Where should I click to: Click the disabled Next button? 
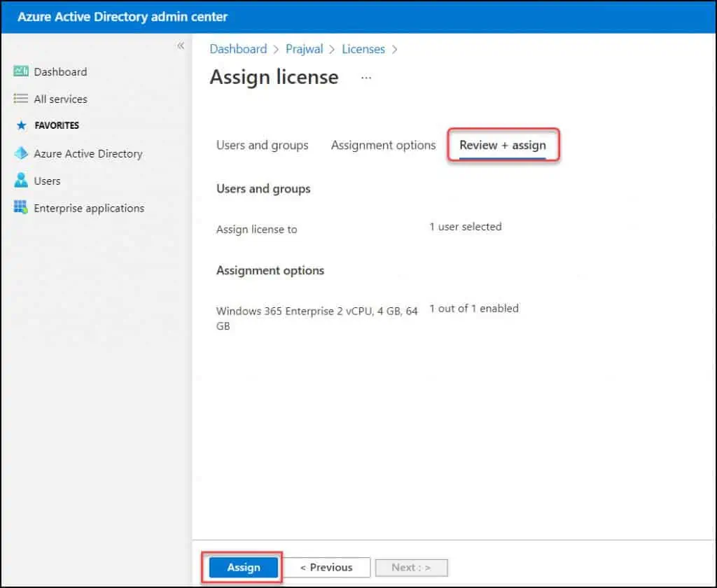pyautogui.click(x=412, y=568)
